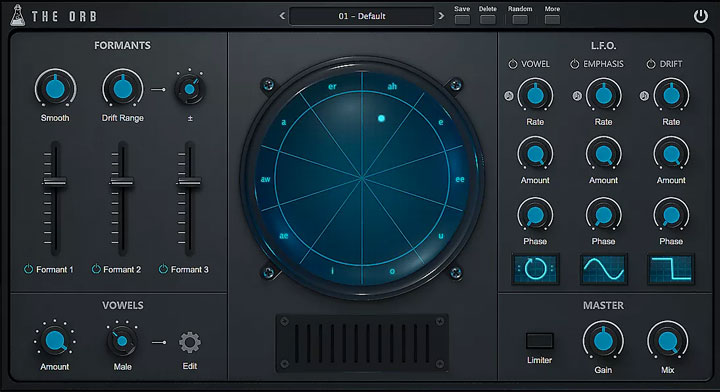
Task: Toggle the Formant 1 power icon
Action: (28, 269)
